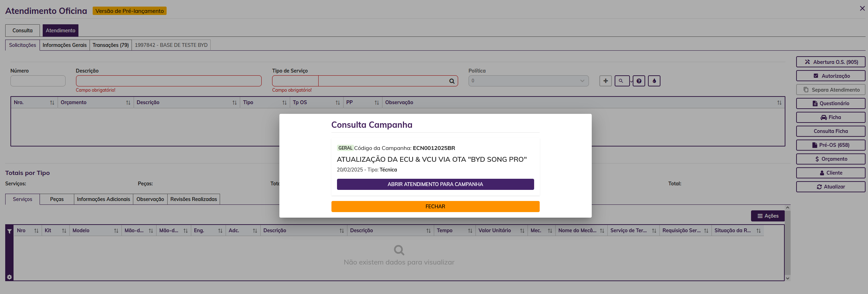Click the Descrição required input field

coord(169,81)
